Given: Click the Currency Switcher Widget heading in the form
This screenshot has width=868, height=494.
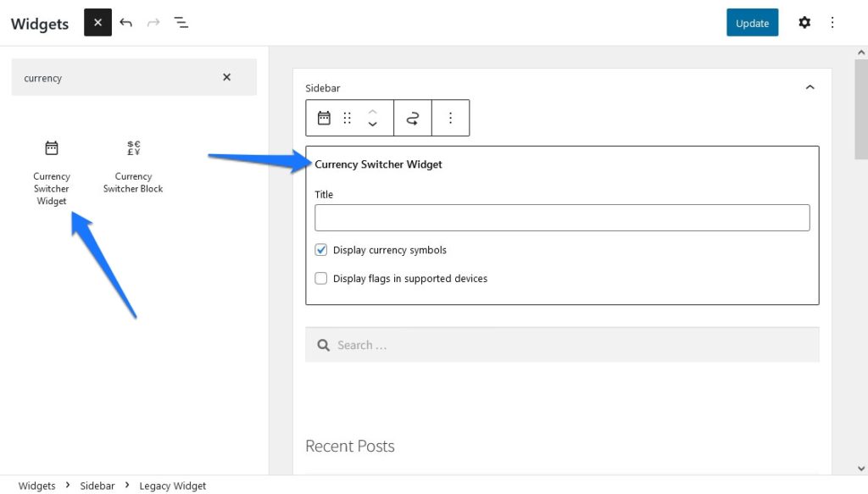Looking at the screenshot, I should (378, 164).
